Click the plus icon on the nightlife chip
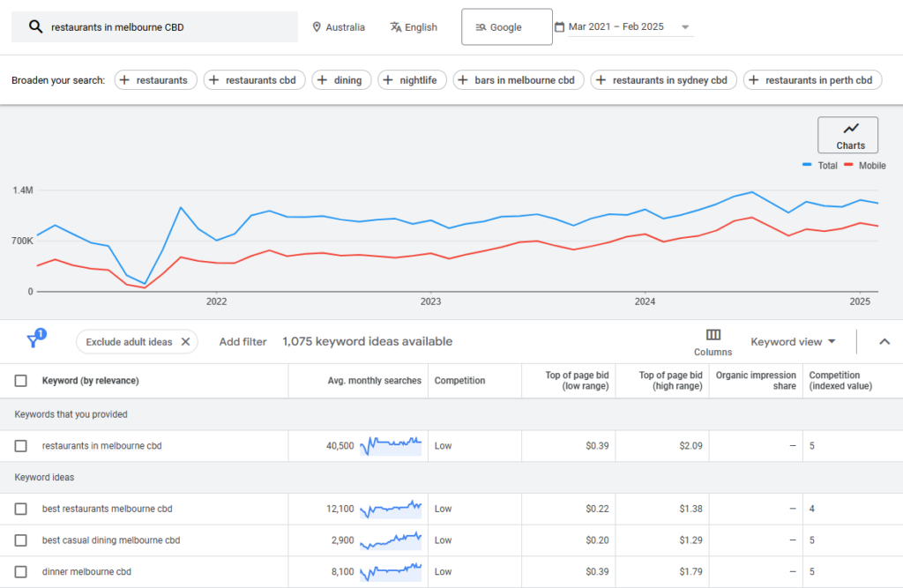Screen dimensions: 903x588 388,79
